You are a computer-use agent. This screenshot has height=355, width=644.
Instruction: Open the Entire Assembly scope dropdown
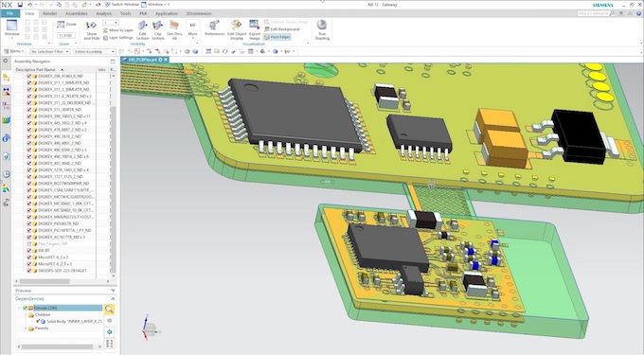click(x=95, y=52)
